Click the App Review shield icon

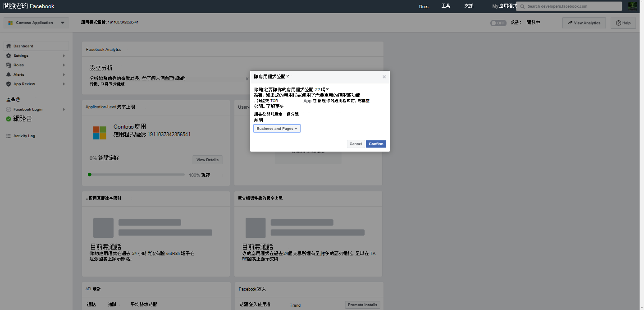point(9,84)
